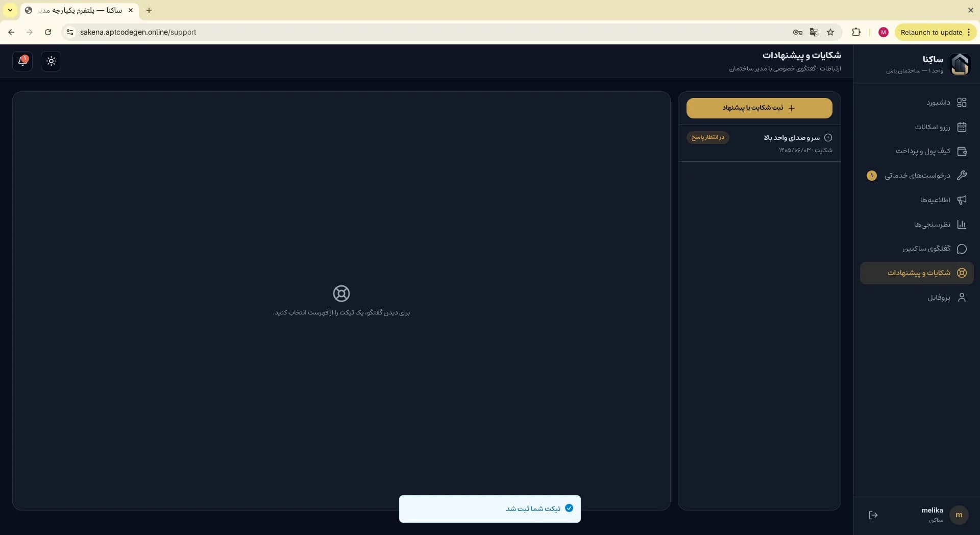Open the رزرو امکانات menu item
This screenshot has width=980, height=535.
tap(917, 127)
